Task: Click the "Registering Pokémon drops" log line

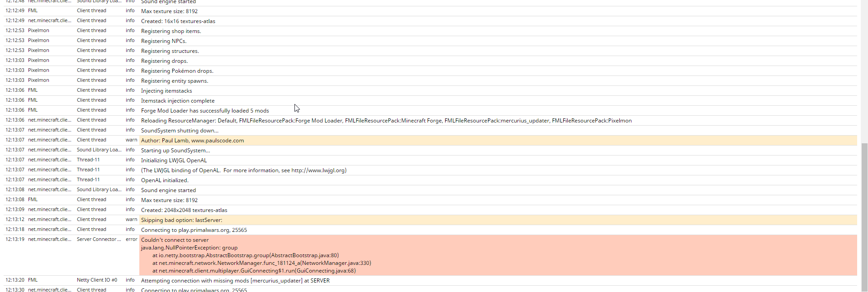Action: pos(177,71)
